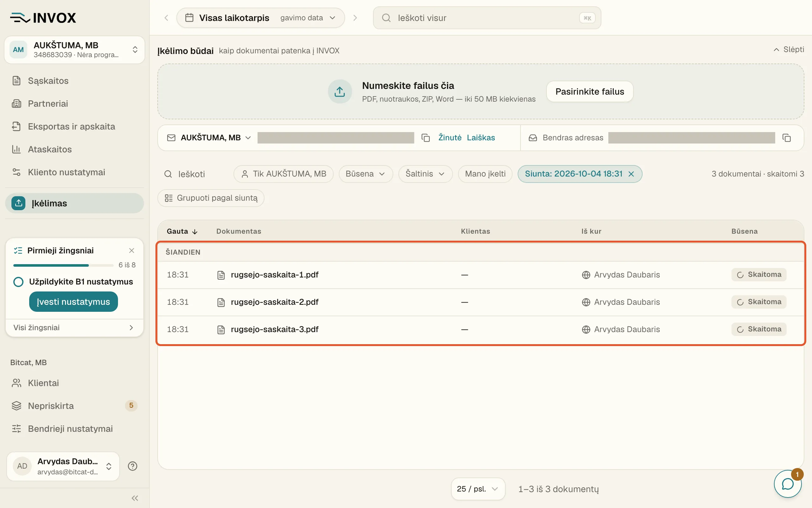Remove the Siunta 2026-10-04 18:31 filter
Screen dimensions: 812x508
click(631, 174)
